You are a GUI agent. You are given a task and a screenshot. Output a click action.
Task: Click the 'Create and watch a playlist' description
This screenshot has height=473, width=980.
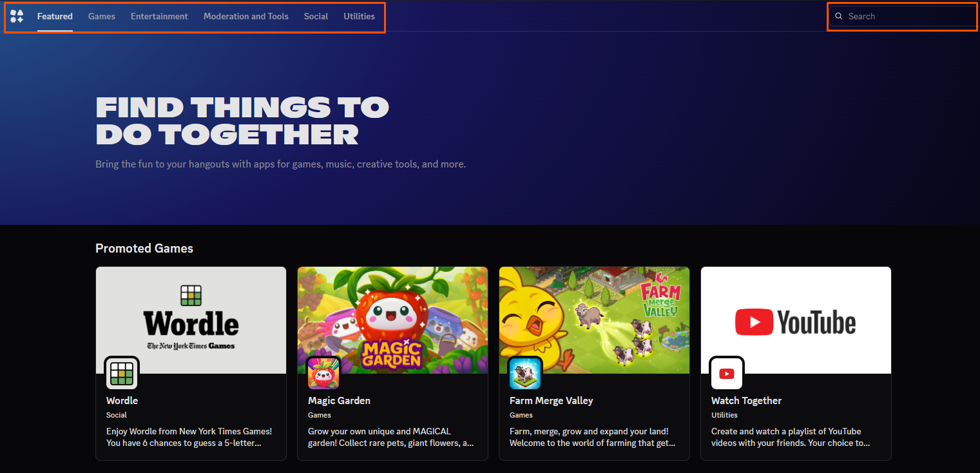coord(791,437)
